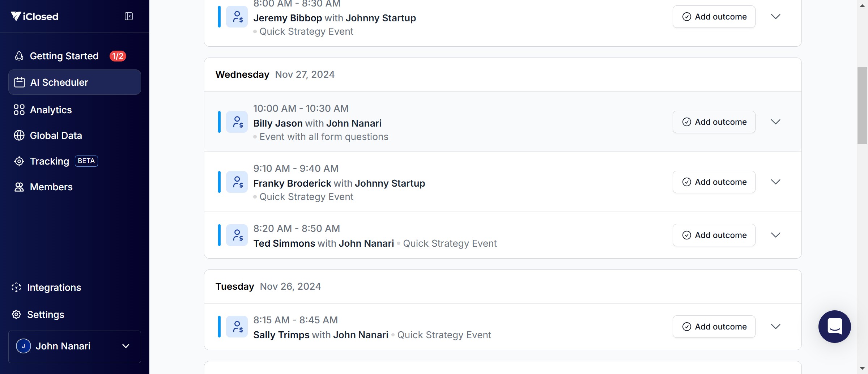Viewport: 868px width, 374px height.
Task: Open Getting Started checklist
Action: point(64,56)
